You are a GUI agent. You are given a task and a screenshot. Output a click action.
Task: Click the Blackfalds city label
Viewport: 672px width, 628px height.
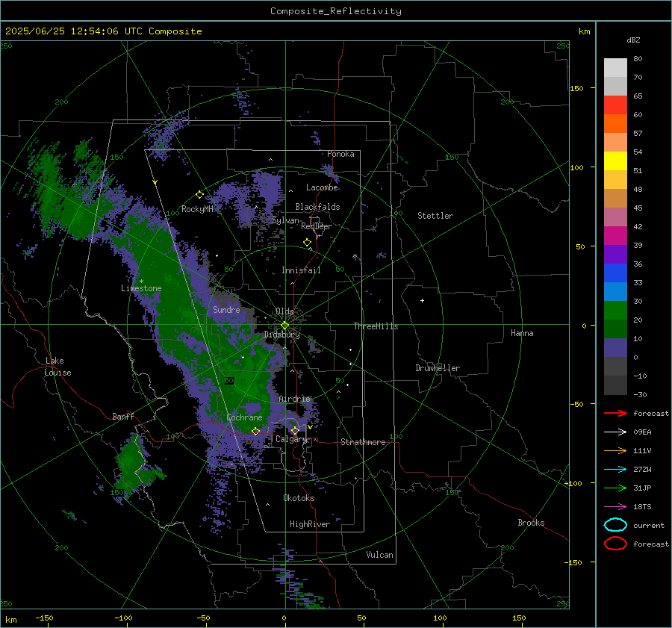317,207
